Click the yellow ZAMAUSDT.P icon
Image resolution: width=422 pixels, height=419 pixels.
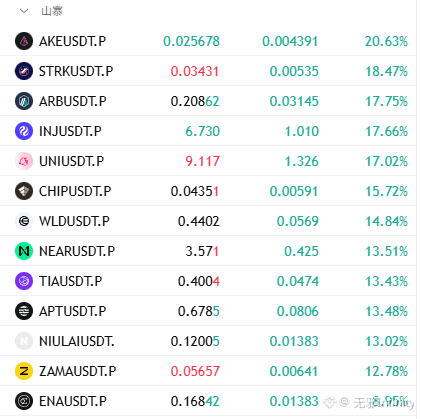(24, 371)
